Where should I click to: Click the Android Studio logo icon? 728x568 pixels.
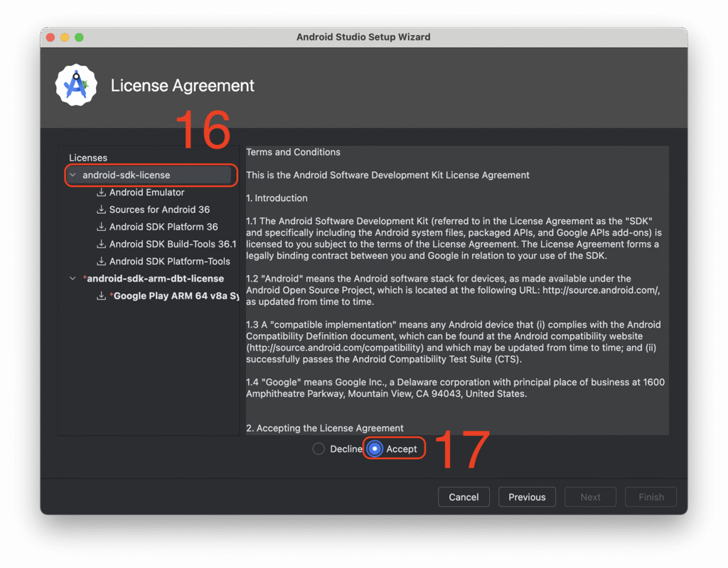point(76,85)
